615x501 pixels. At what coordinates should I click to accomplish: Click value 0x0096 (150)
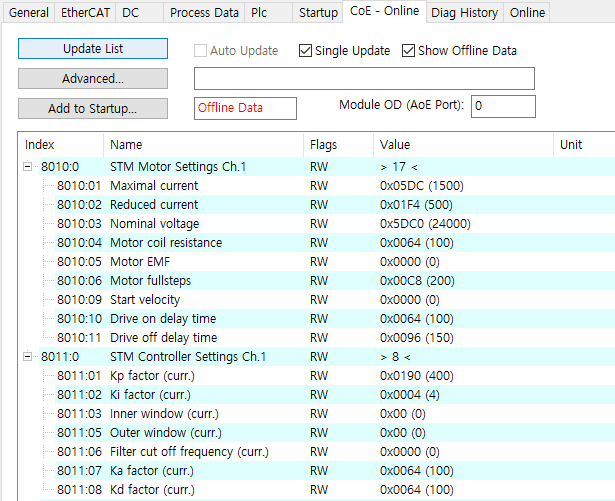[x=417, y=338]
